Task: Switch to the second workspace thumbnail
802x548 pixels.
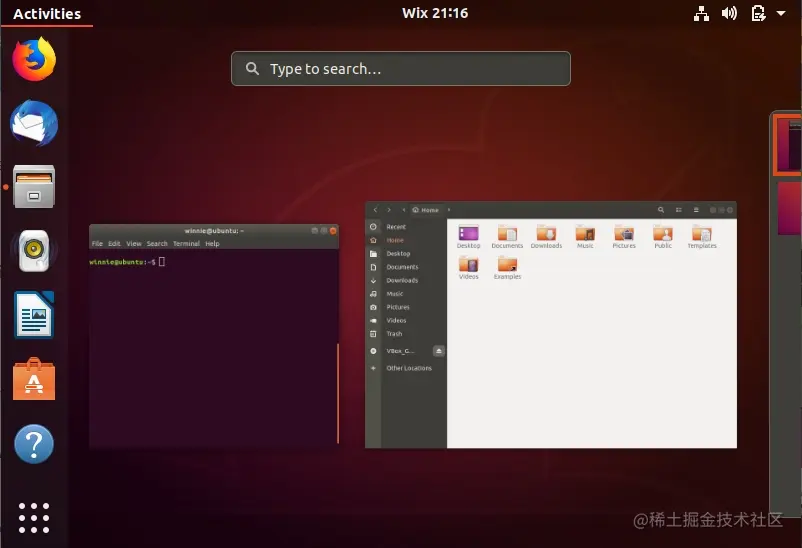Action: point(790,208)
